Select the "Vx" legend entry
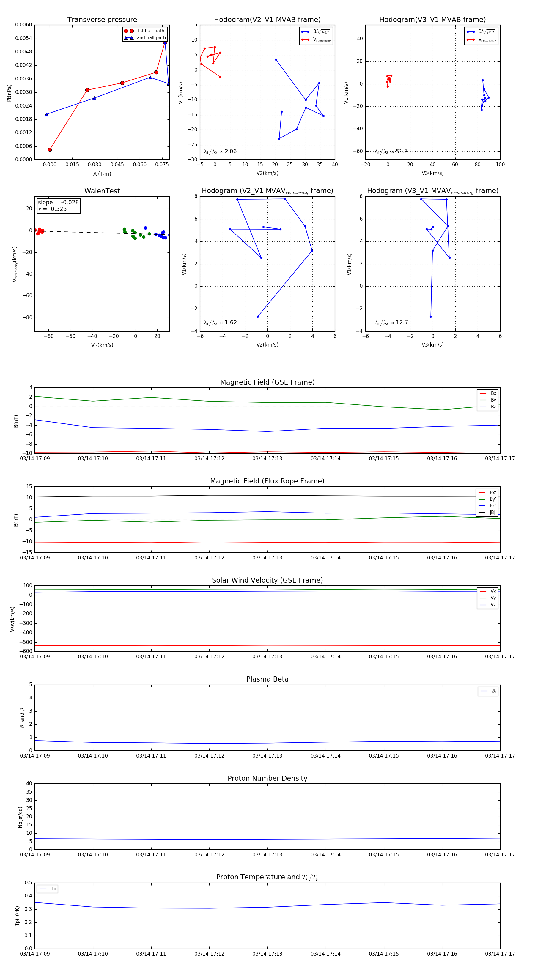 pyautogui.click(x=488, y=591)
